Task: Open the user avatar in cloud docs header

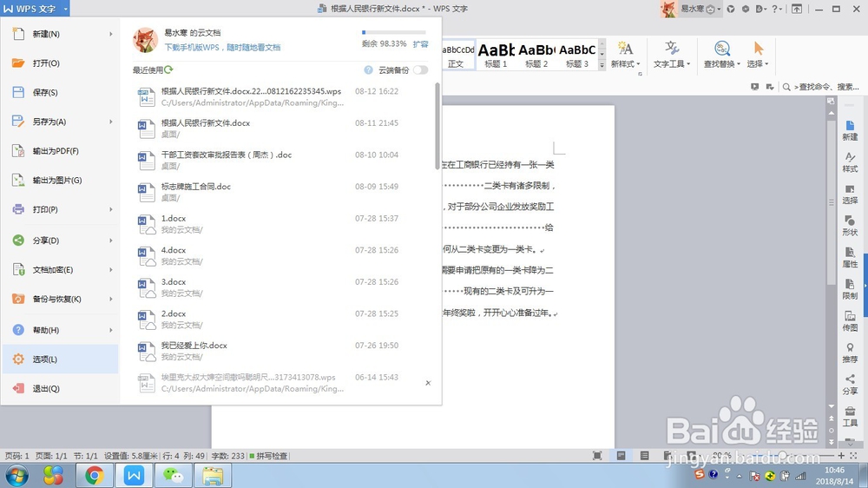Action: [x=146, y=40]
